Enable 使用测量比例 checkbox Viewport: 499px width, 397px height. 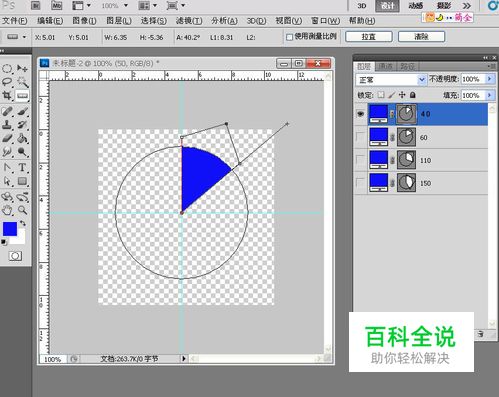coord(289,37)
